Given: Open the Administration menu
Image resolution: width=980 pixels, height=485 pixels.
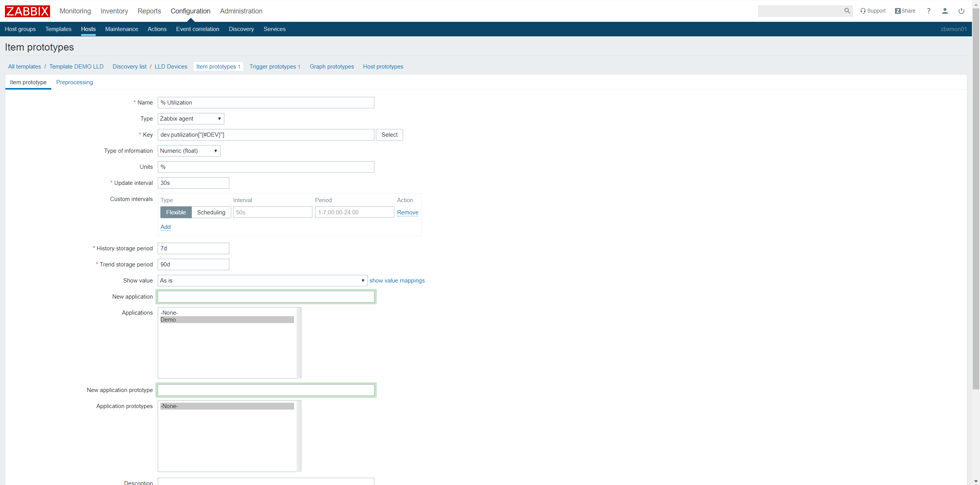Looking at the screenshot, I should pos(241,11).
